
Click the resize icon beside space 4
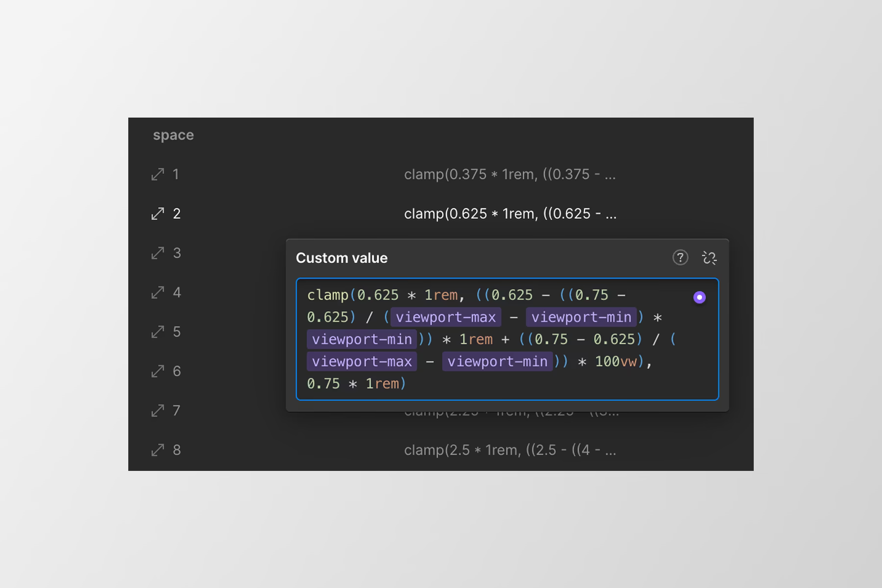coord(158,293)
